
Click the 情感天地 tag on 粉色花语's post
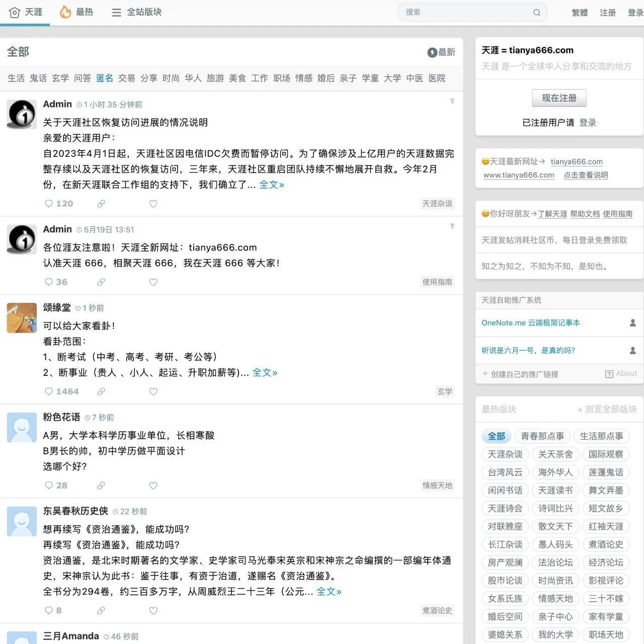pos(437,486)
